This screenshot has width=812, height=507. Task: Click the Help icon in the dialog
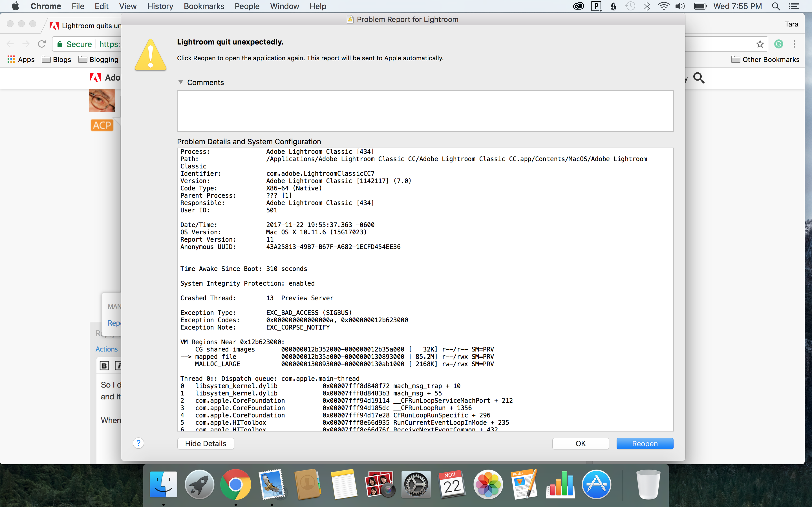[x=138, y=443]
